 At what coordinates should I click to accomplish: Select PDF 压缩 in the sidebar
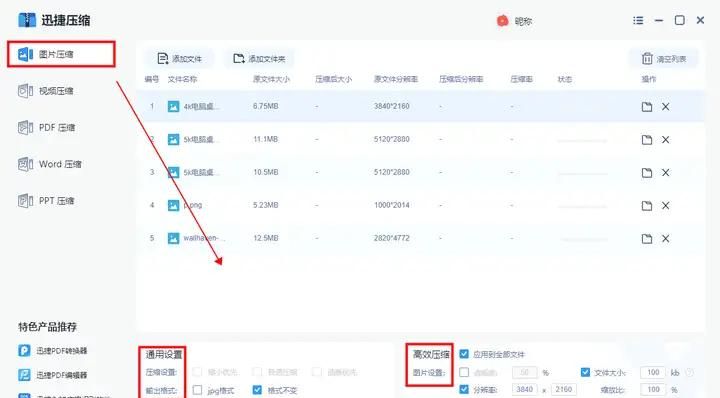[46, 128]
